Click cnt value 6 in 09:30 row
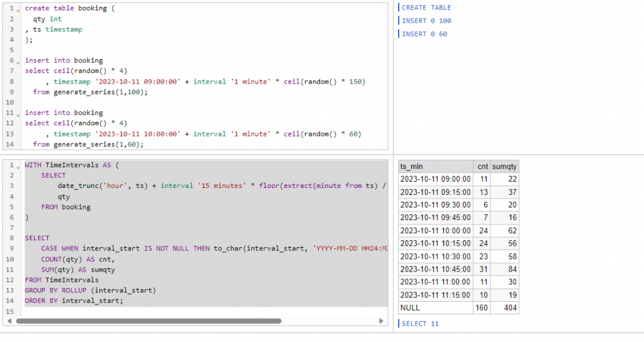The height and width of the screenshot is (342, 644). pyautogui.click(x=481, y=205)
